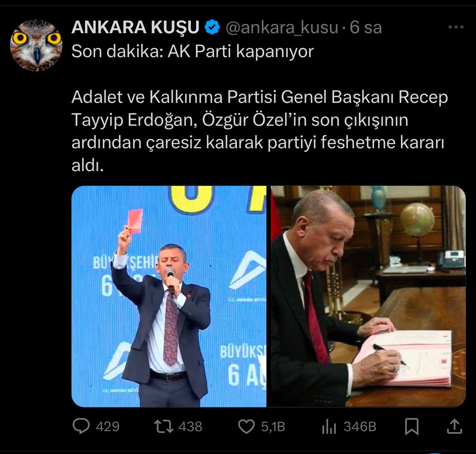Image resolution: width=476 pixels, height=454 pixels.
Task: Click the tweet body paragraph text
Action: tap(260, 131)
